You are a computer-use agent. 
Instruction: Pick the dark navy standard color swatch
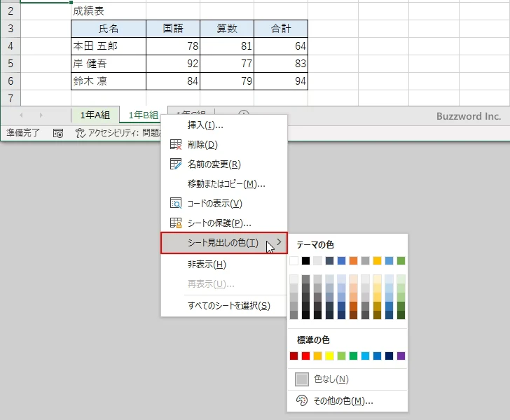tap(389, 356)
